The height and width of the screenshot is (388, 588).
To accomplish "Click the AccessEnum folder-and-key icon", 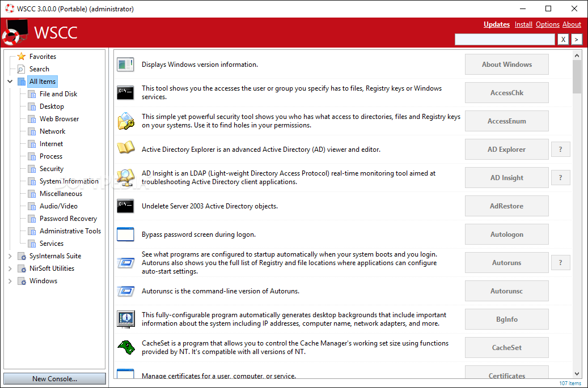I will pyautogui.click(x=126, y=121).
